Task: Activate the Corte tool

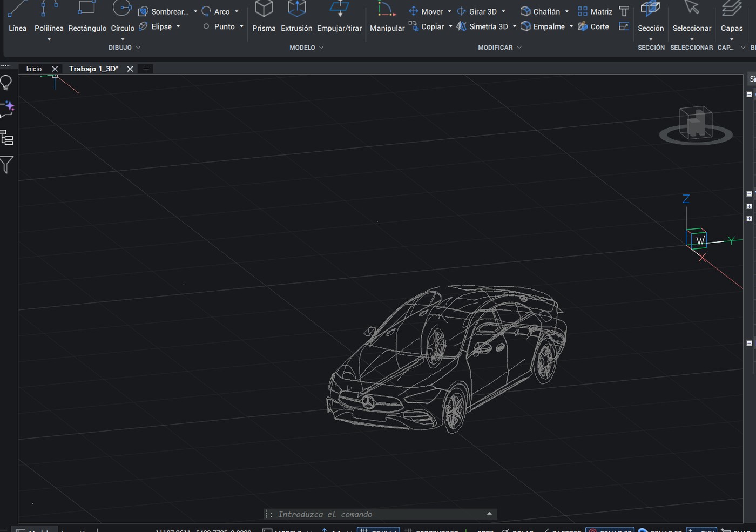Action: (x=593, y=26)
